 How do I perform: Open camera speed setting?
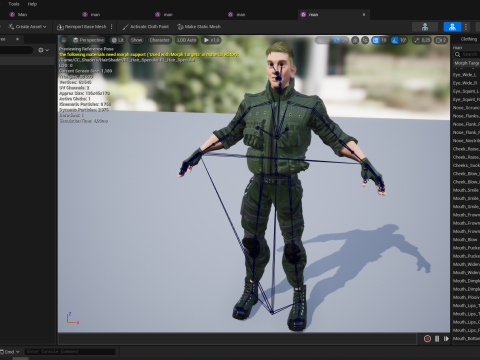coord(441,40)
